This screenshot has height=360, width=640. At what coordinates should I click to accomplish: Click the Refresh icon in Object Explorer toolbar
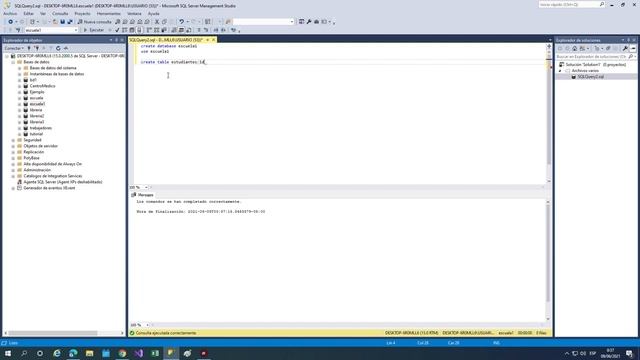tap(58, 48)
